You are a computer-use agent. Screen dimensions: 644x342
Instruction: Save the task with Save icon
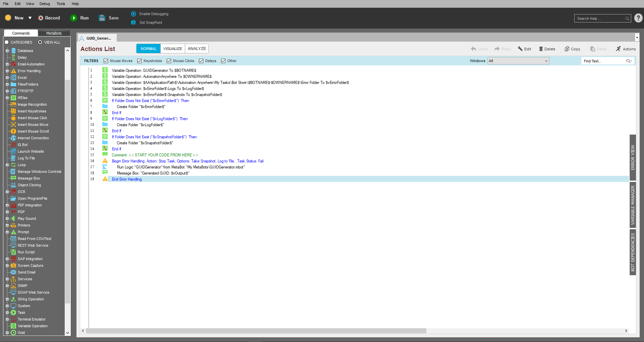point(102,18)
